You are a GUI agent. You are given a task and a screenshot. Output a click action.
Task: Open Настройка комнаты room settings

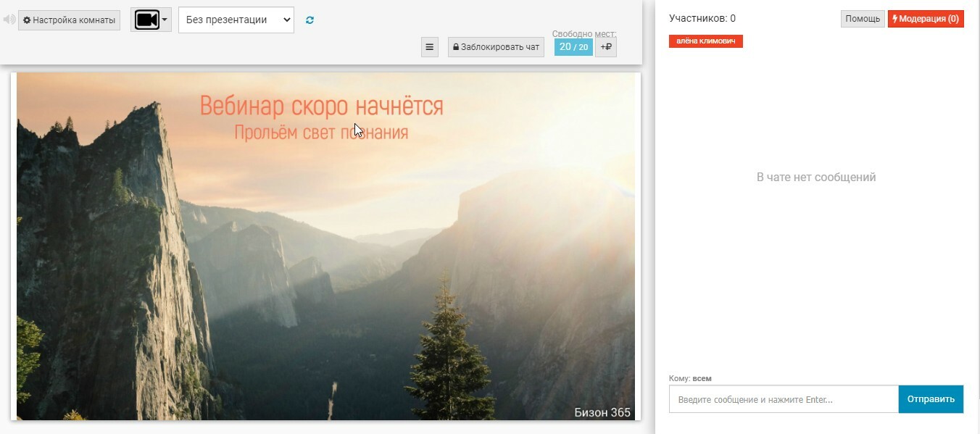[x=69, y=20]
